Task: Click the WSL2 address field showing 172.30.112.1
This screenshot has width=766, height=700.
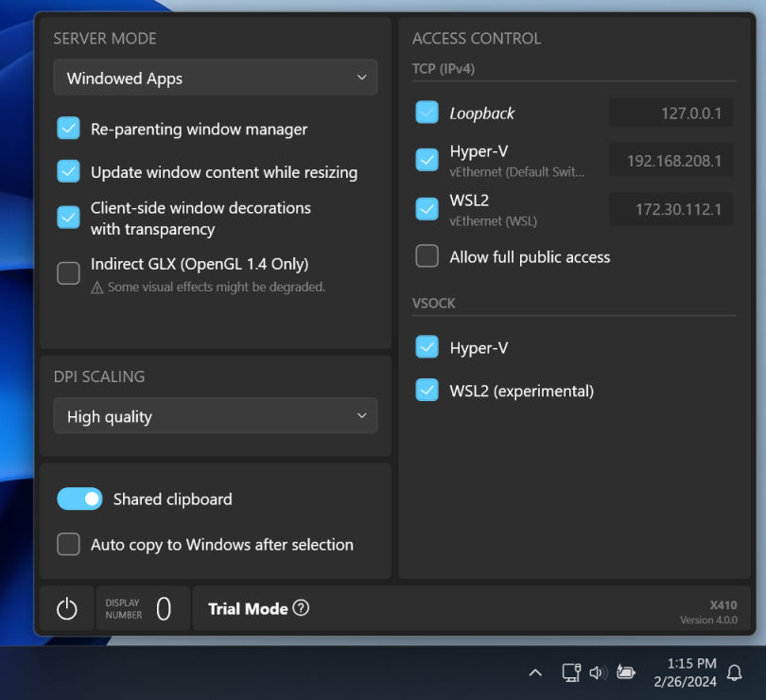Action: (x=670, y=208)
